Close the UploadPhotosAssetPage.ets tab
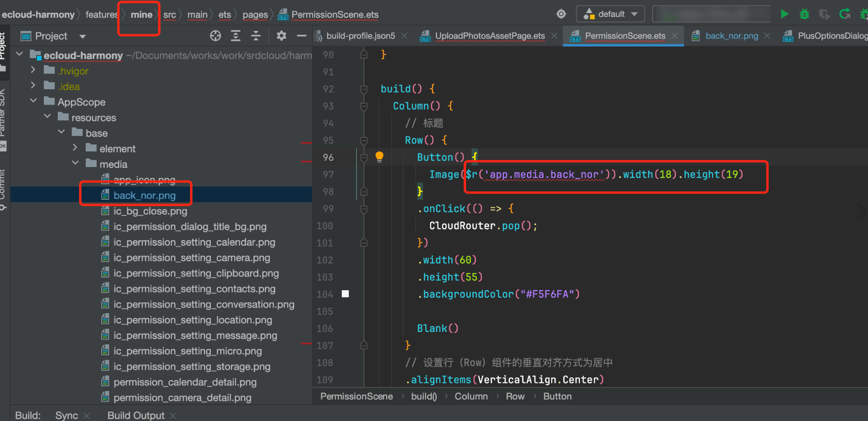868x421 pixels. click(x=554, y=36)
